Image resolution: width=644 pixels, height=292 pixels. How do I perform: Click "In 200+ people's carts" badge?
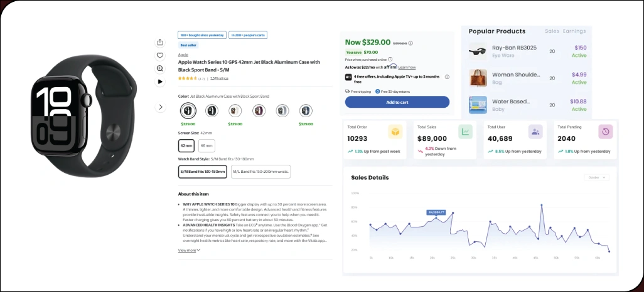248,35
